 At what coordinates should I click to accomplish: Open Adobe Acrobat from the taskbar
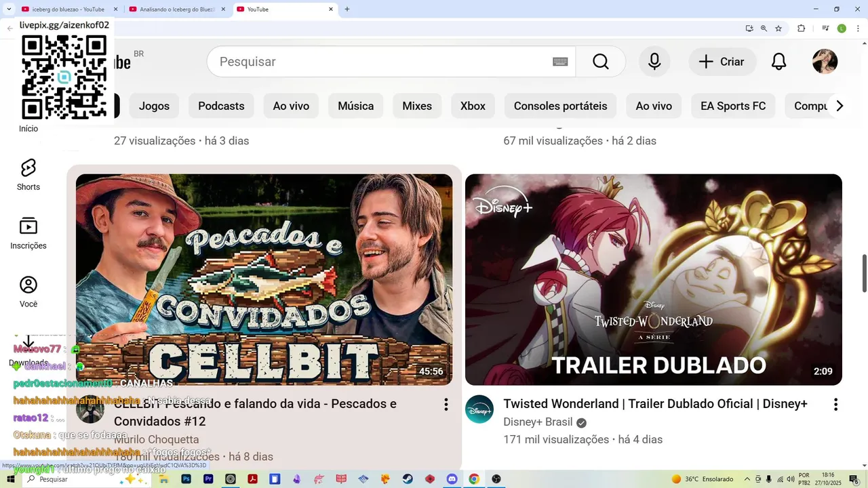tap(252, 479)
